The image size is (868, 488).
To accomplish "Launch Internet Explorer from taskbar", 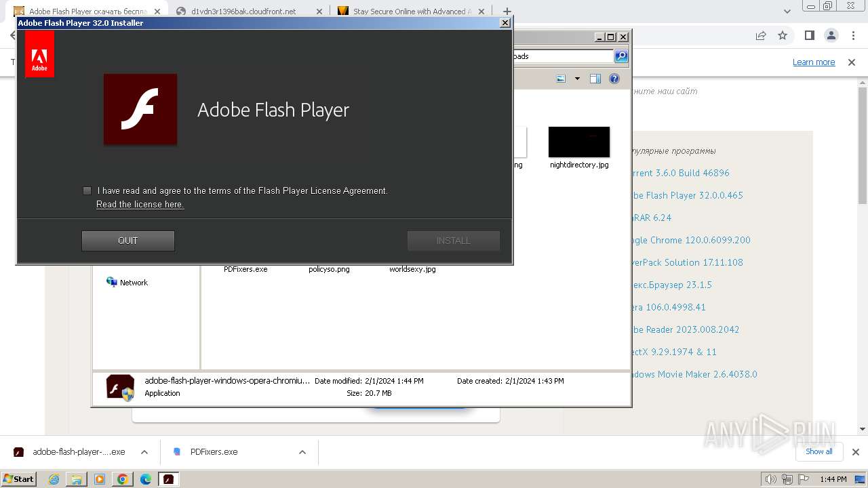I will pos(54,479).
